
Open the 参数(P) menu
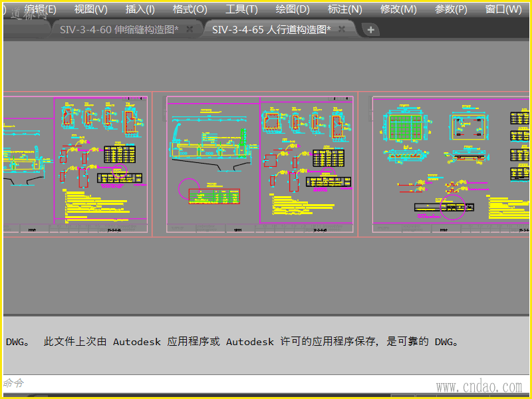451,9
